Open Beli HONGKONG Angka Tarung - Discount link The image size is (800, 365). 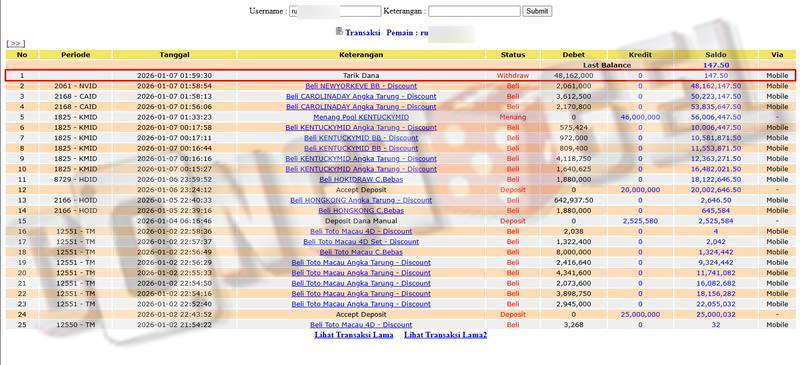pos(361,201)
